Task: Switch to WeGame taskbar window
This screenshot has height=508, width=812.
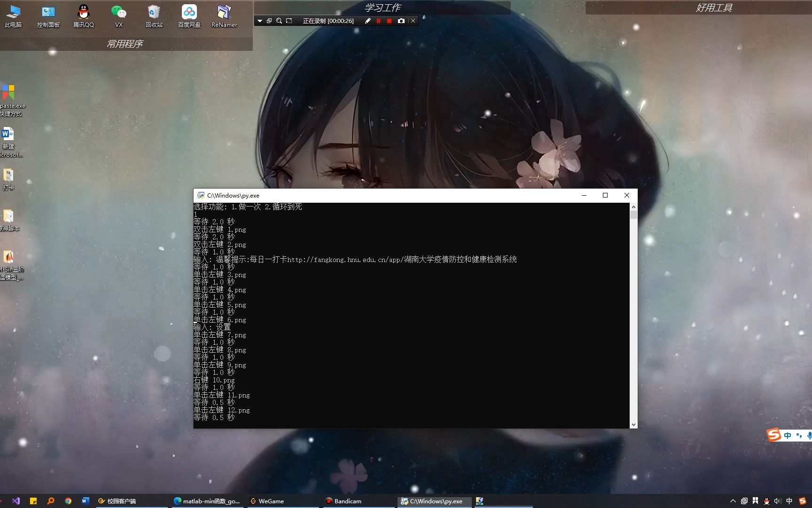Action: (x=282, y=501)
